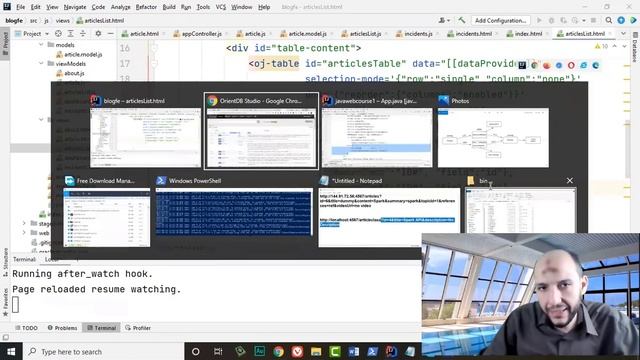The image size is (640, 360).
Task: Click the Select Opened File target icon
Action: [x=58, y=33]
